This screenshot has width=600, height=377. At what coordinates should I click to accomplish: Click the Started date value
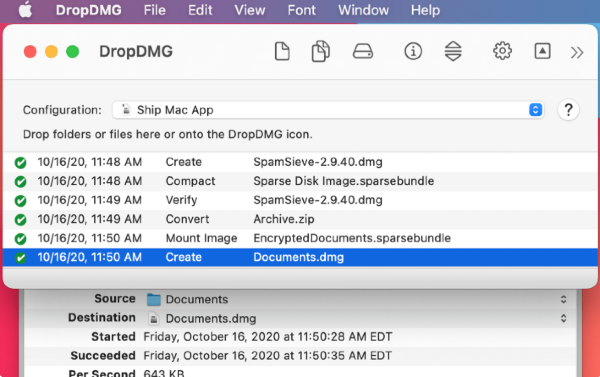pos(267,337)
